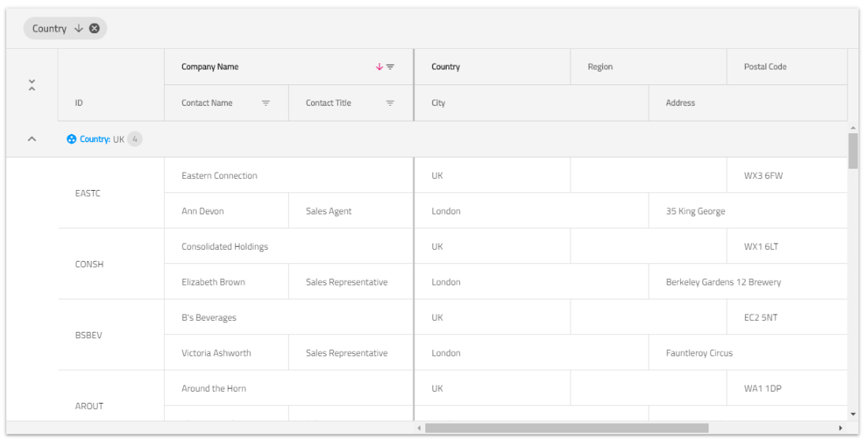Viewport: 868px width, 443px height.
Task: Click the City column header
Action: 531,103
